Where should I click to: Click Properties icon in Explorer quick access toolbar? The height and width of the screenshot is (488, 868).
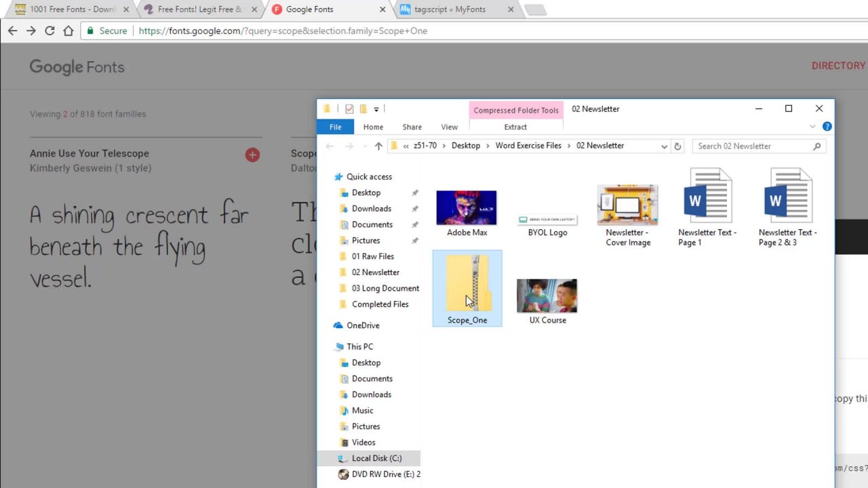(x=349, y=109)
